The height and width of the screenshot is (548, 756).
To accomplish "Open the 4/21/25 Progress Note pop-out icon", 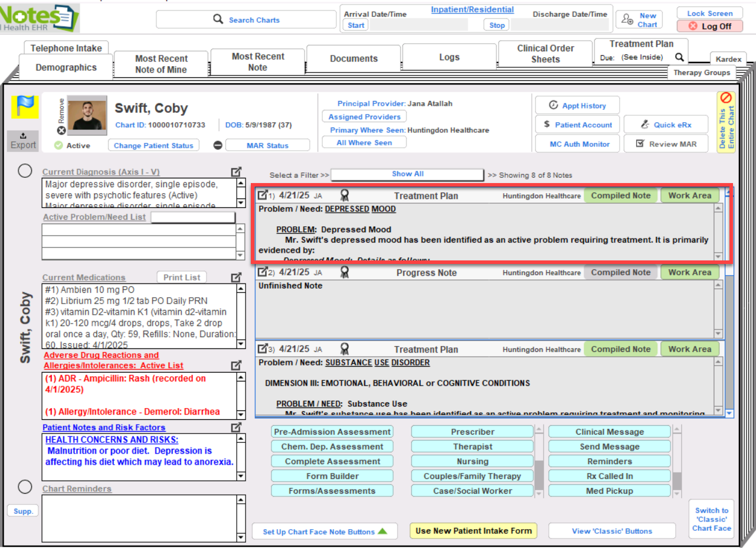I will pos(263,272).
